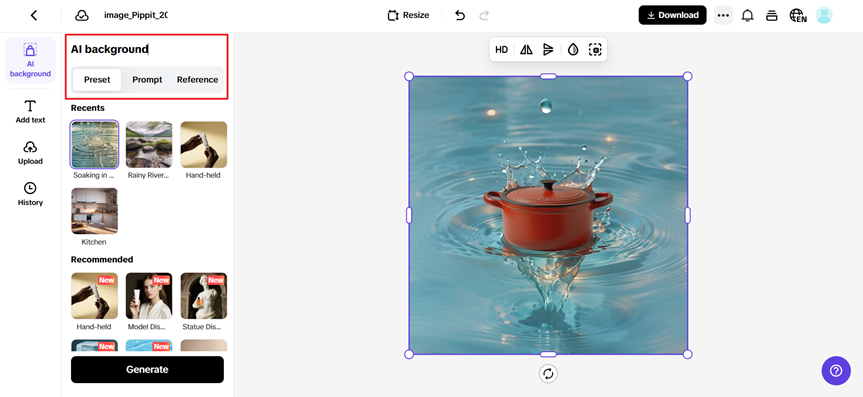Image resolution: width=863 pixels, height=397 pixels.
Task: Open help question mark button
Action: (x=836, y=371)
